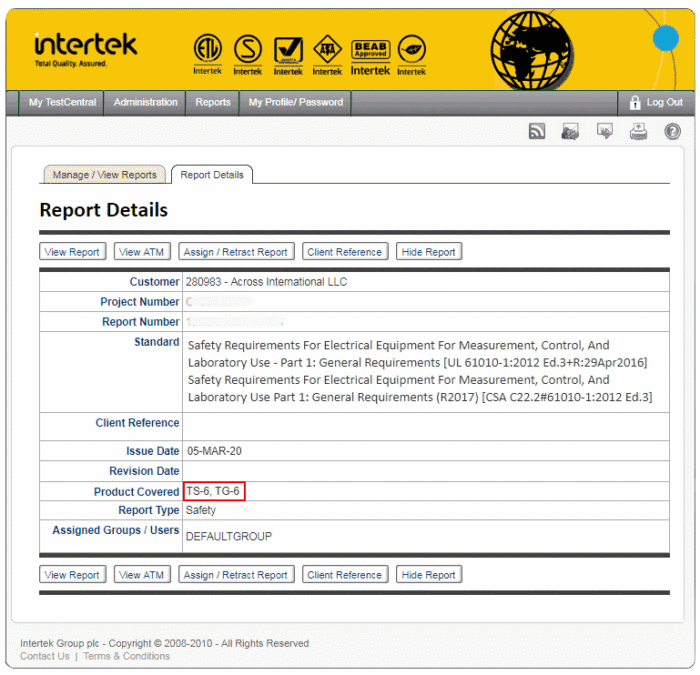
Task: Open the Terms & Conditions link
Action: [126, 656]
